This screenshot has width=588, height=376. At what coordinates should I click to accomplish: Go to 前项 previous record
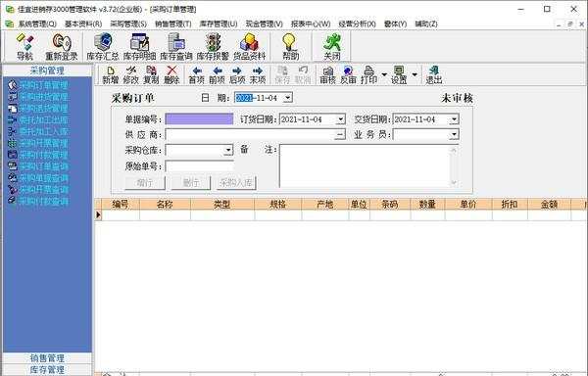pos(217,74)
